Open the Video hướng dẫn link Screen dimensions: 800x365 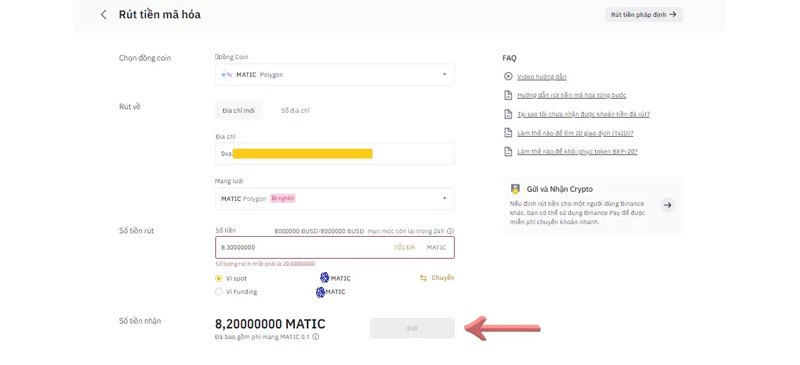point(542,77)
